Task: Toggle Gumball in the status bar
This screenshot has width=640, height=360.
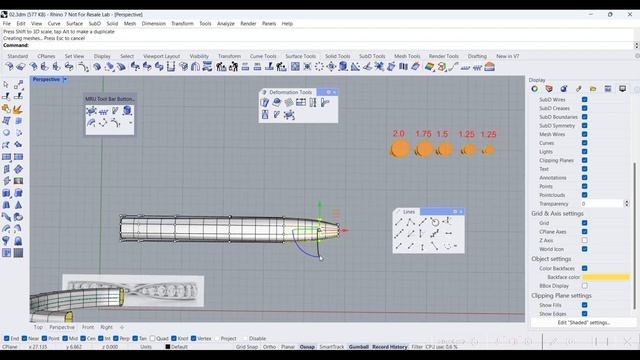Action: (358, 347)
